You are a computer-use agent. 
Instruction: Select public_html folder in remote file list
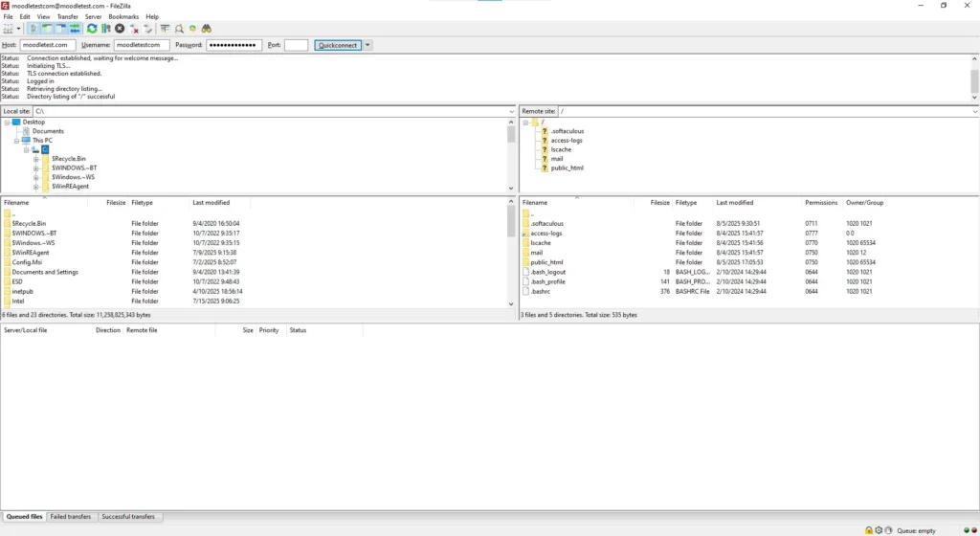546,262
